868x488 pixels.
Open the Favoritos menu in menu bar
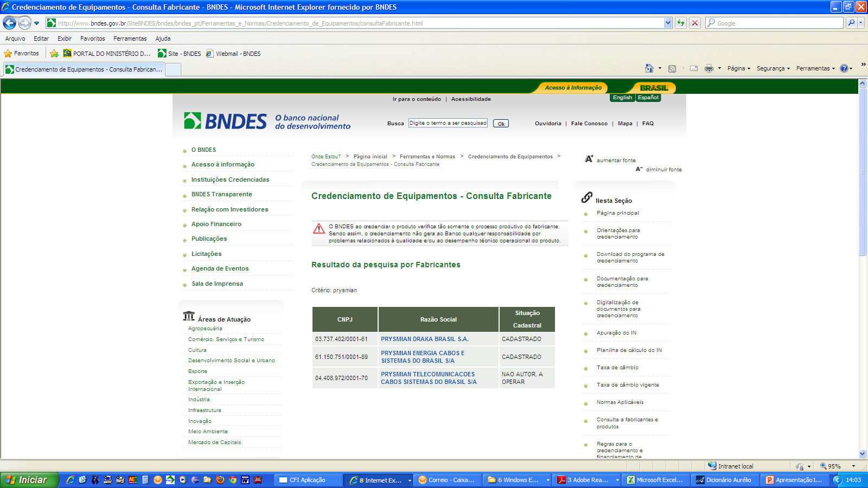pos(93,38)
